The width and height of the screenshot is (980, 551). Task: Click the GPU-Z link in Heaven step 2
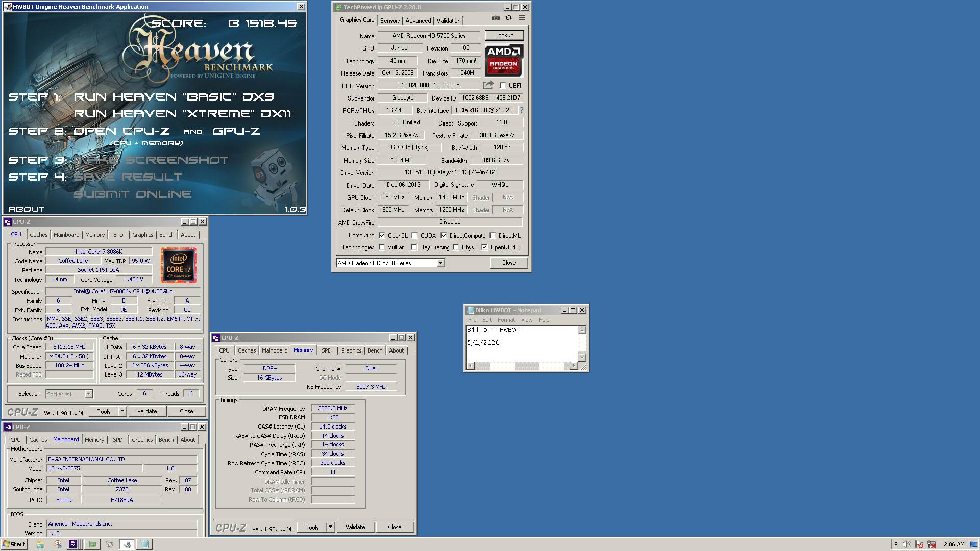click(x=236, y=131)
